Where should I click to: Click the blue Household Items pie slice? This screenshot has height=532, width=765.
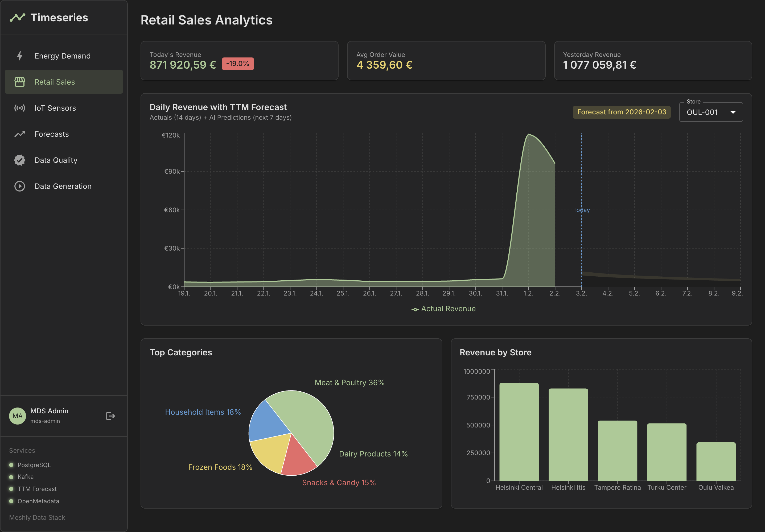tap(268, 423)
